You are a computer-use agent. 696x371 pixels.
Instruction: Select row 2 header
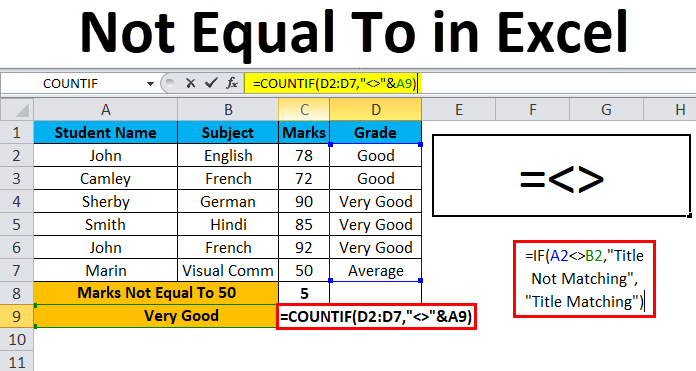click(x=17, y=155)
